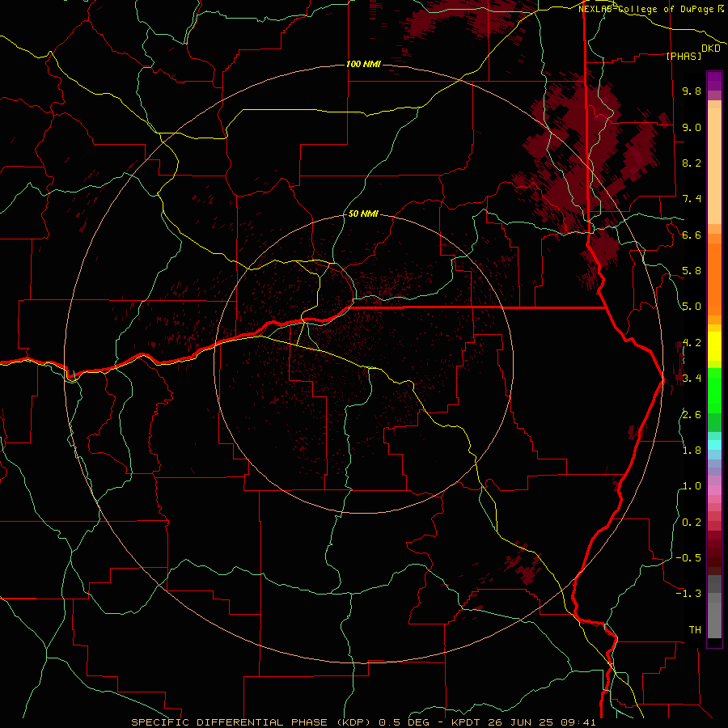This screenshot has height=728, width=728.
Task: Click the 3.4 value on the color scale
Action: 692,379
